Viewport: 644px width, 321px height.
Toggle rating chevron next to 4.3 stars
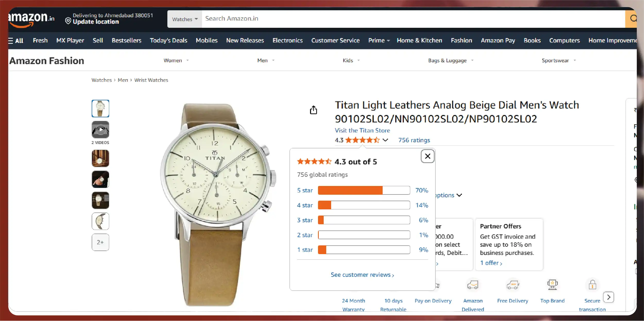[385, 140]
